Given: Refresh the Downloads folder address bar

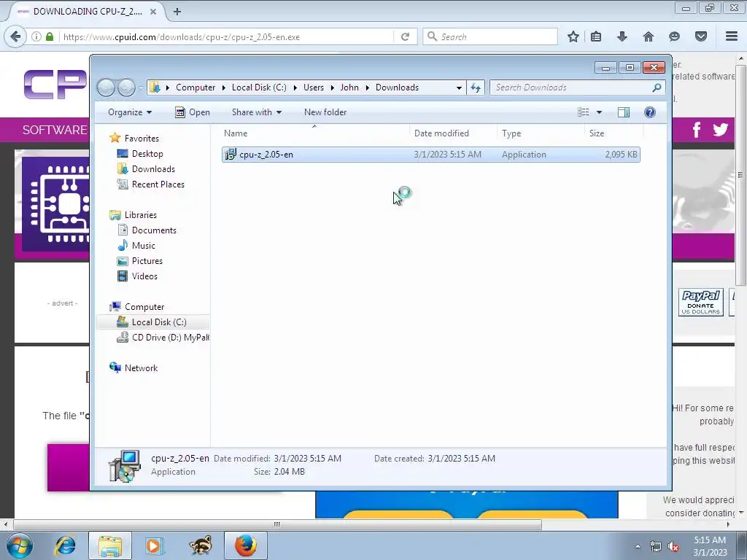Looking at the screenshot, I should pyautogui.click(x=476, y=87).
